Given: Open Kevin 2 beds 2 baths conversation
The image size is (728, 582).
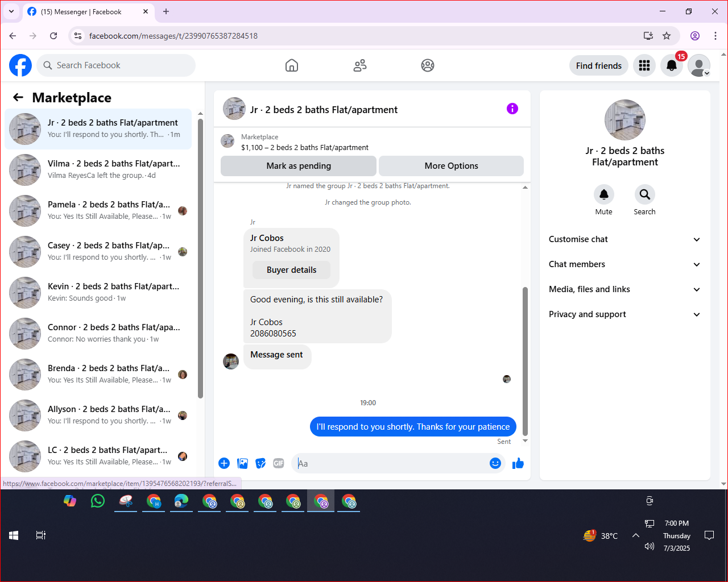Looking at the screenshot, I should click(x=98, y=293).
